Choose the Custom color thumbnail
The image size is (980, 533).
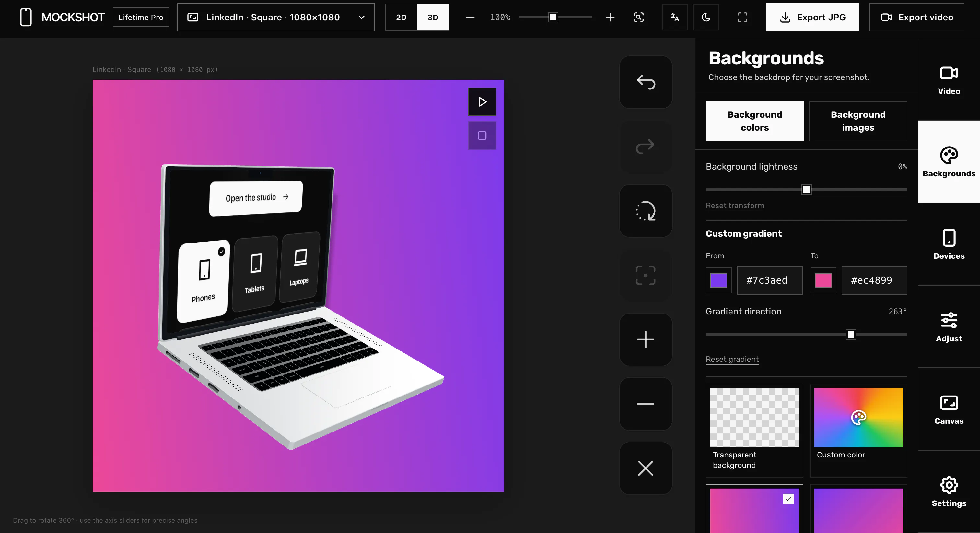(858, 430)
